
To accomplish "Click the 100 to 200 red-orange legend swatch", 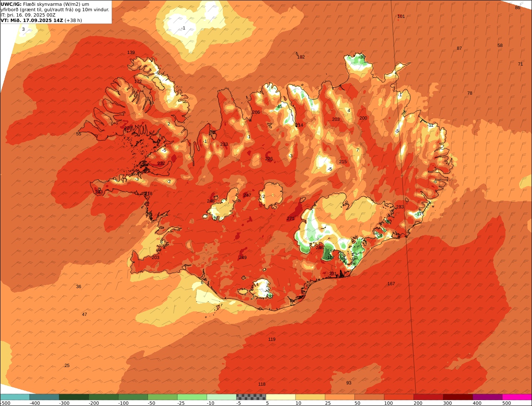I will pyautogui.click(x=399, y=397).
